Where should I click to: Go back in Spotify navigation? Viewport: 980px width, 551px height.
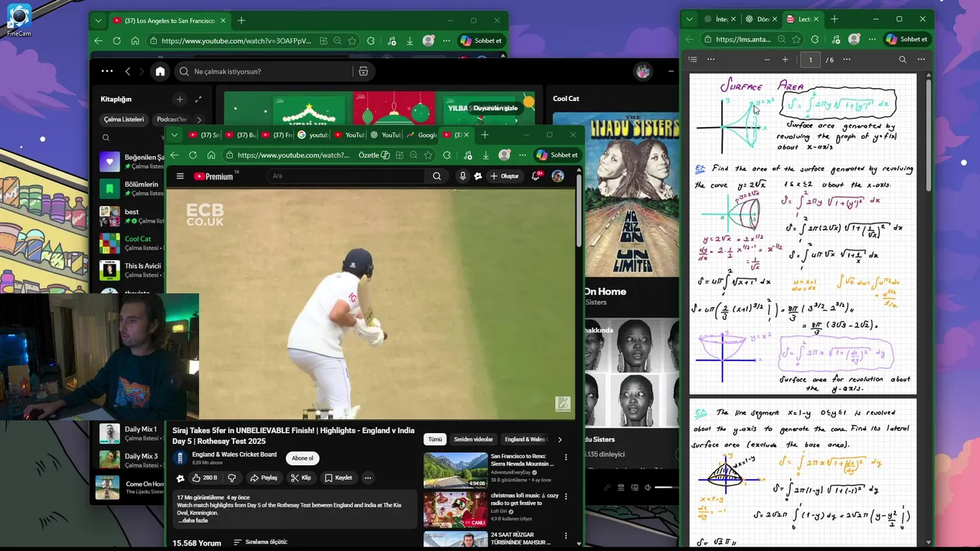[x=128, y=71]
